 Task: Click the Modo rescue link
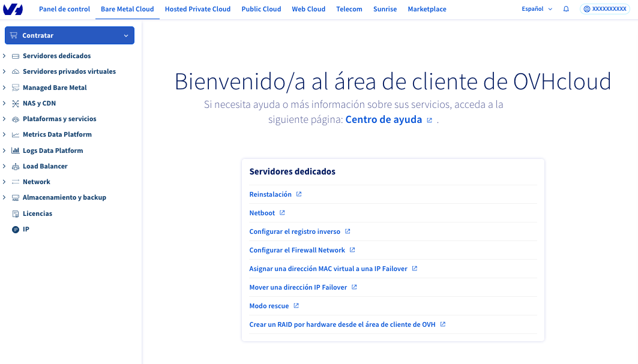click(269, 305)
